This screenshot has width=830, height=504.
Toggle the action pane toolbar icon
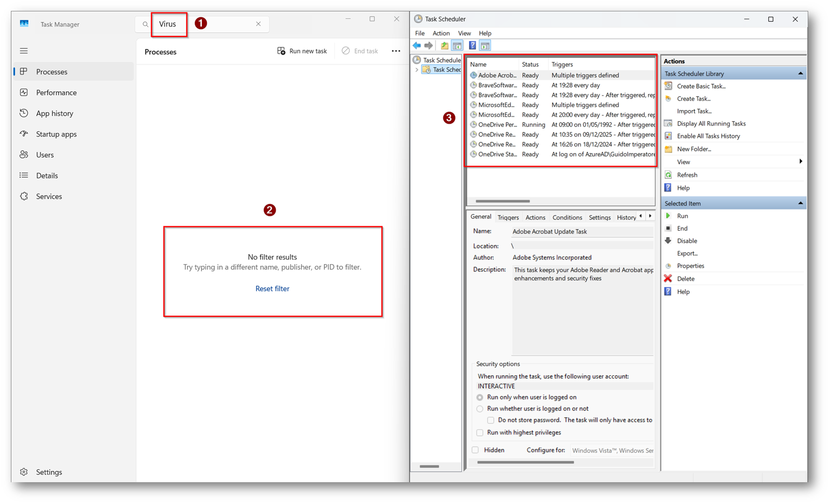coord(485,46)
